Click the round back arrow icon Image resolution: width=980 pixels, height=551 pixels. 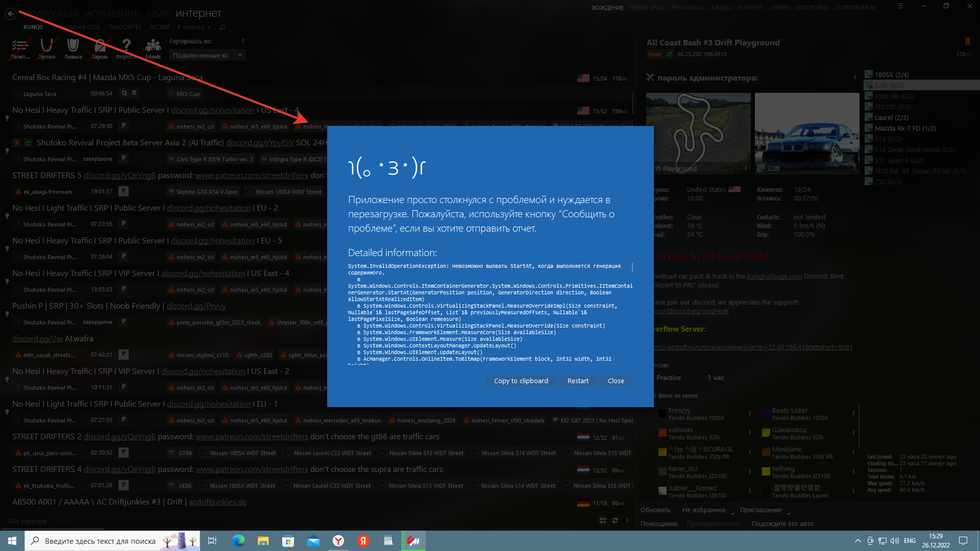pyautogui.click(x=11, y=14)
